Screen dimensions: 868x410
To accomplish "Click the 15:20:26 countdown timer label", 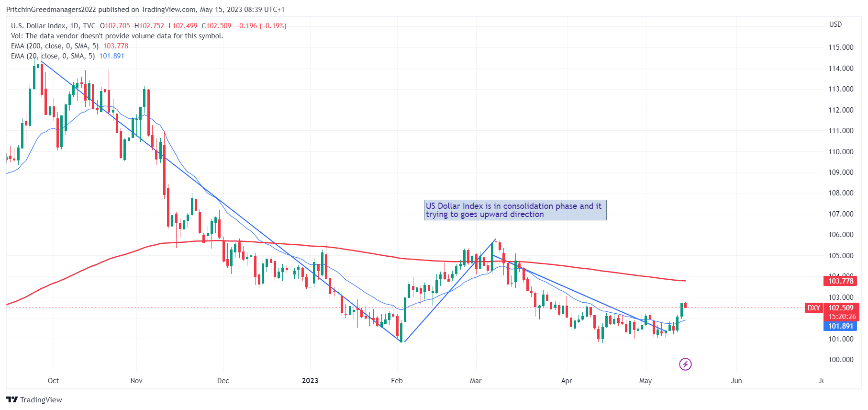I will (x=841, y=317).
